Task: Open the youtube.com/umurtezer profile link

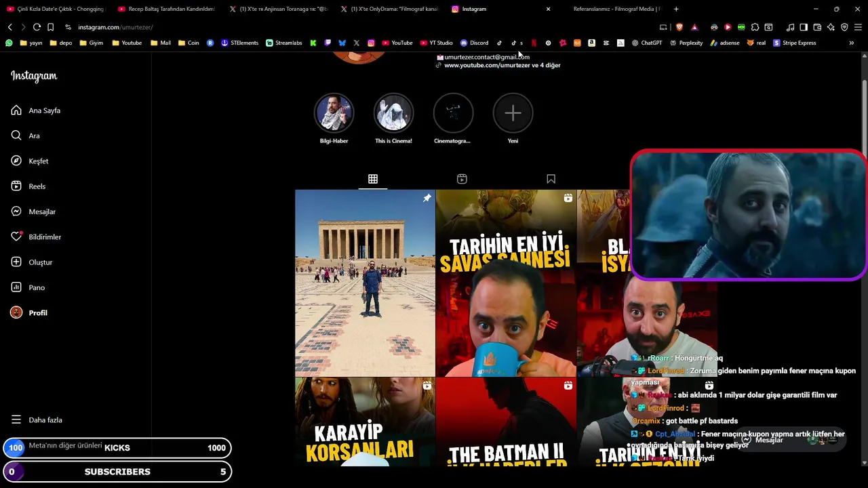Action: [x=502, y=65]
